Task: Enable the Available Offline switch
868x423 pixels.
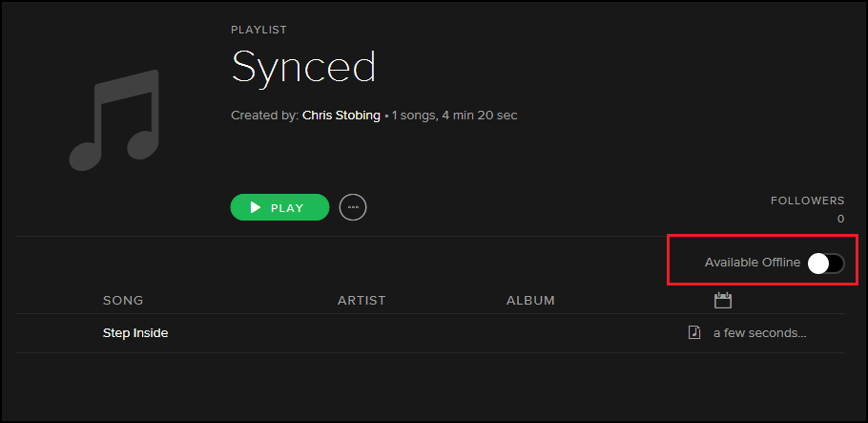Action: tap(825, 264)
